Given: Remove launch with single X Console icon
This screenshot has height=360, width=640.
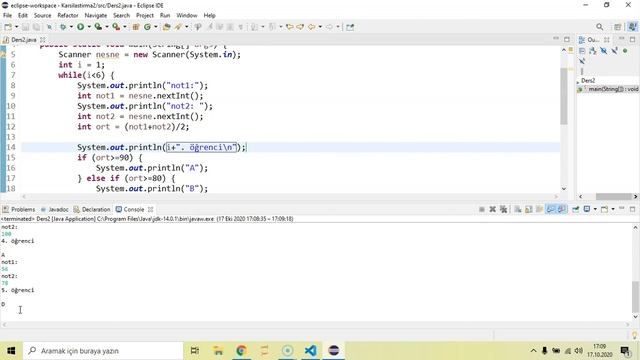Looking at the screenshot, I should coord(493,209).
